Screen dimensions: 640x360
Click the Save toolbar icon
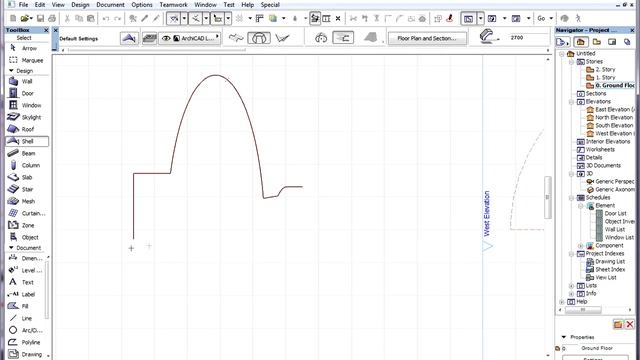[40, 18]
